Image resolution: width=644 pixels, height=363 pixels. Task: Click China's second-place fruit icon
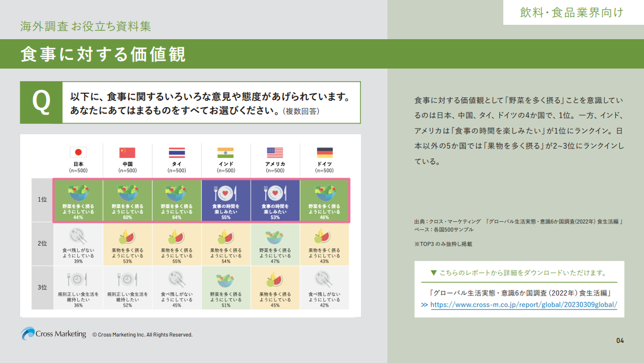(x=127, y=236)
